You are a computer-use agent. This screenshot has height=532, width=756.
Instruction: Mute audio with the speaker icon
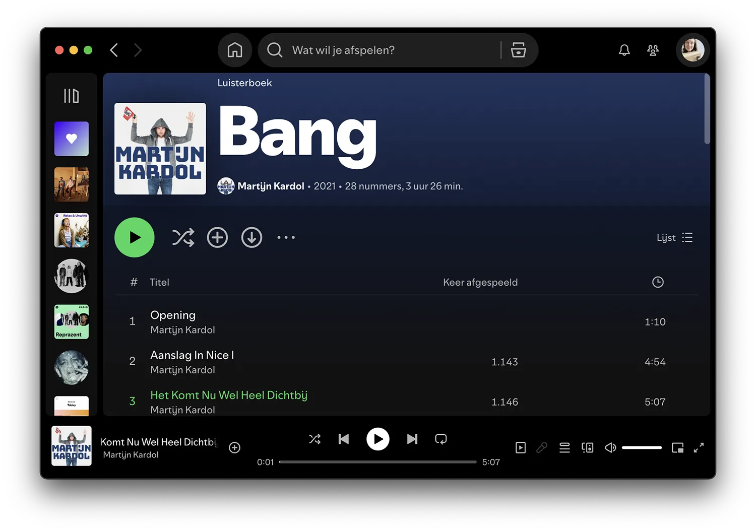(x=610, y=447)
